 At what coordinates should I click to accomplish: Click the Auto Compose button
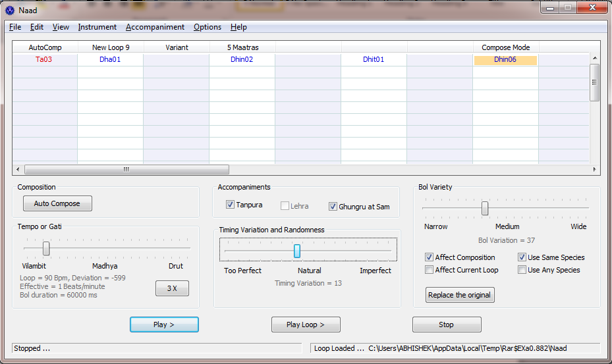57,203
